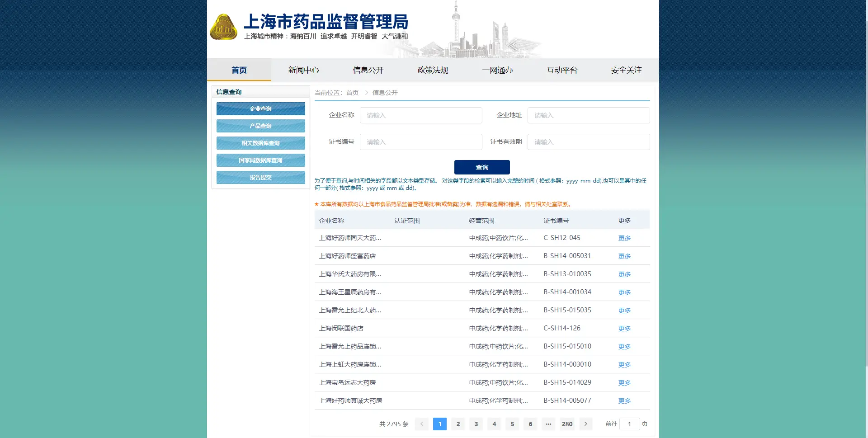This screenshot has height=438, width=868.
Task: Click the 报告提交 sidebar button
Action: (261, 178)
